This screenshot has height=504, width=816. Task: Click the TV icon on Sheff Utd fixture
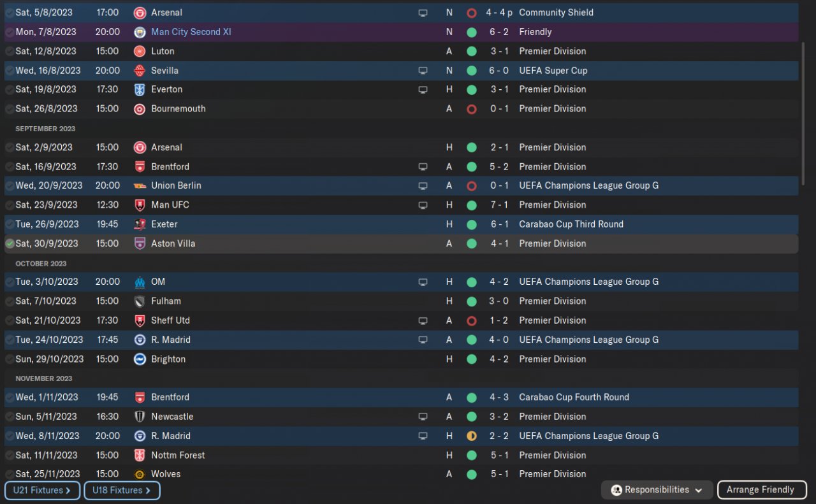click(x=423, y=320)
